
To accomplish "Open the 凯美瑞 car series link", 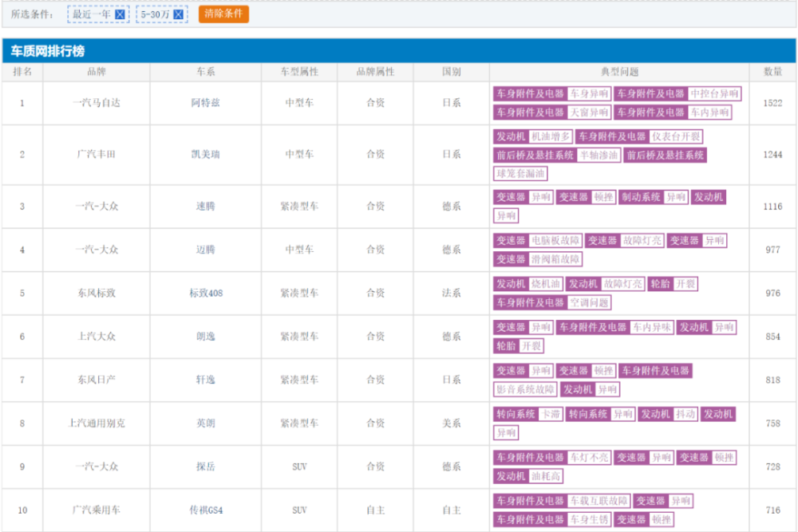I will pyautogui.click(x=206, y=154).
